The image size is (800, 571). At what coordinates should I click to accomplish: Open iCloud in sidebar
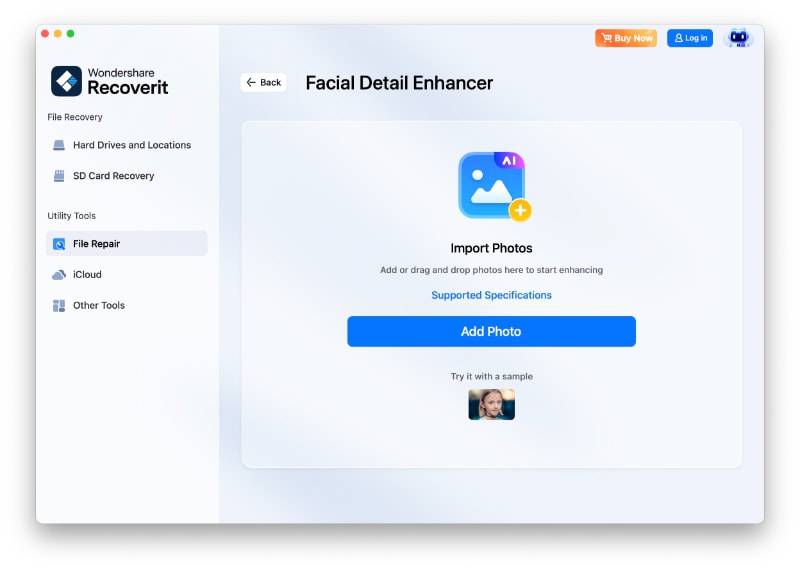(x=127, y=275)
